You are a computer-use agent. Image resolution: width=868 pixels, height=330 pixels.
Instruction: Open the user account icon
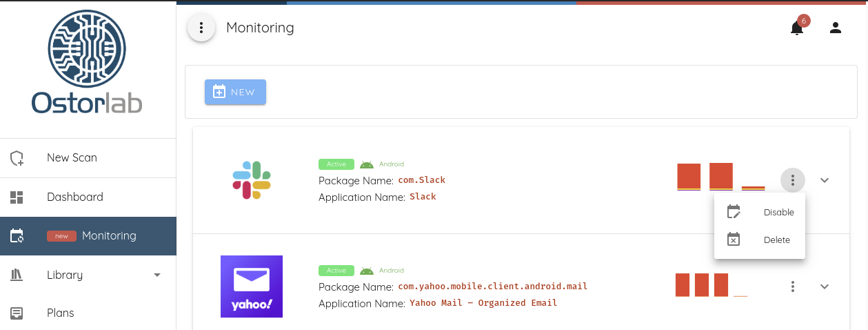click(836, 28)
